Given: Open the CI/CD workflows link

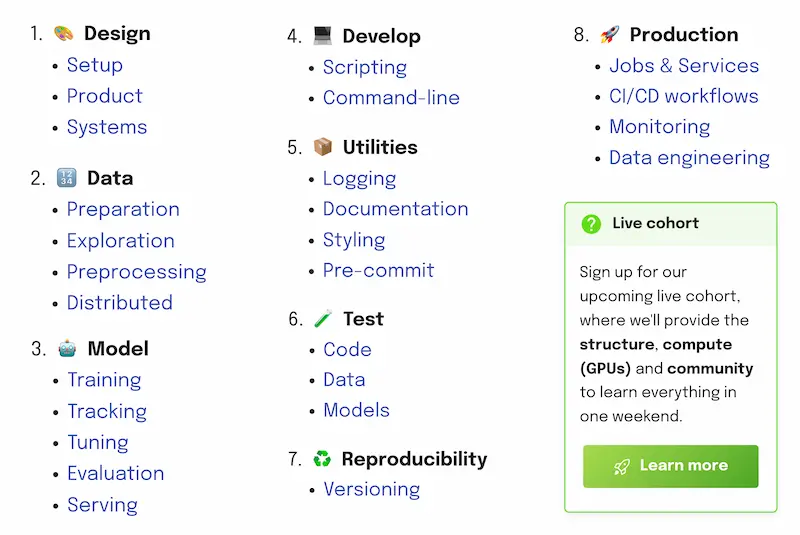Looking at the screenshot, I should [684, 96].
